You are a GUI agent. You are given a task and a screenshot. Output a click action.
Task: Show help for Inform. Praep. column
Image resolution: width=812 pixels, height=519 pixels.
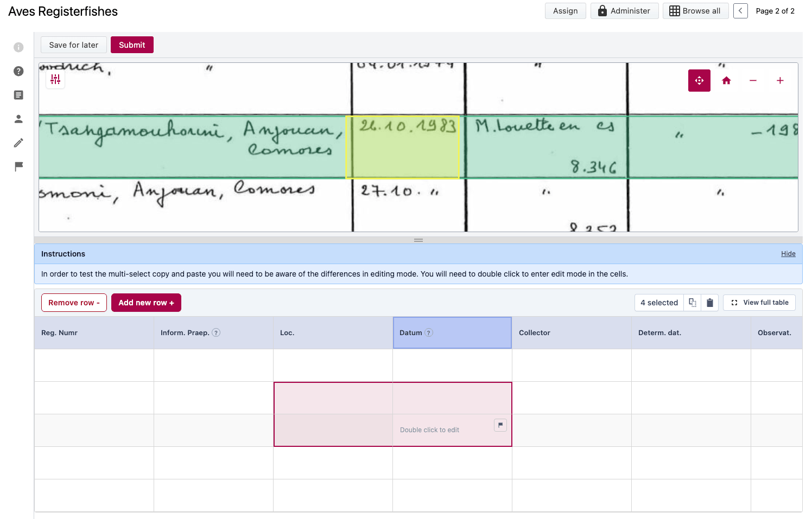(x=216, y=332)
